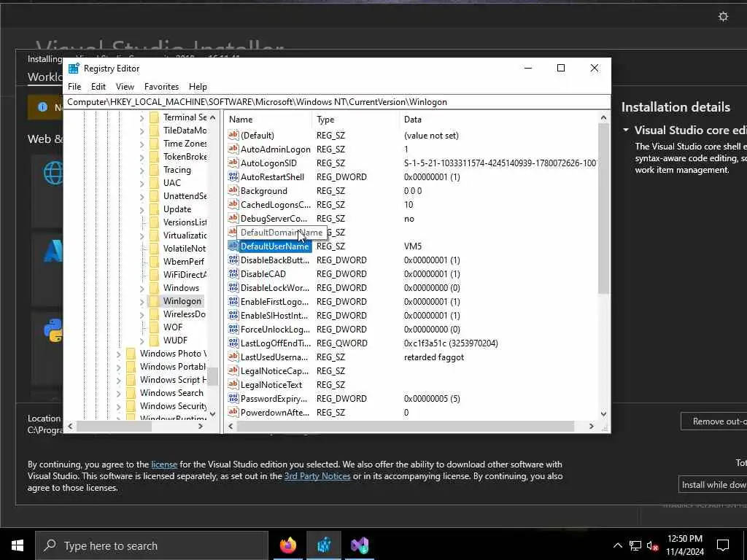
Task: Click the Background value string icon
Action: 233,190
